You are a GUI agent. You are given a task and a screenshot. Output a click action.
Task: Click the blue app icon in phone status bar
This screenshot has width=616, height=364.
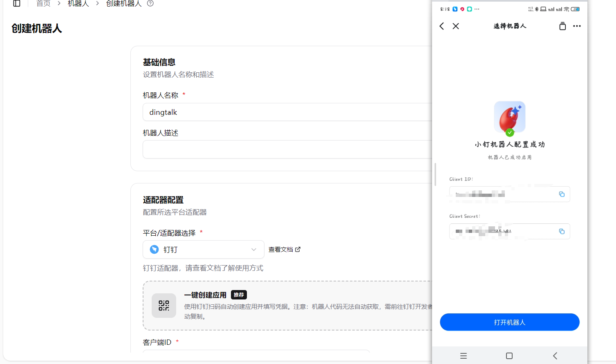[455, 9]
